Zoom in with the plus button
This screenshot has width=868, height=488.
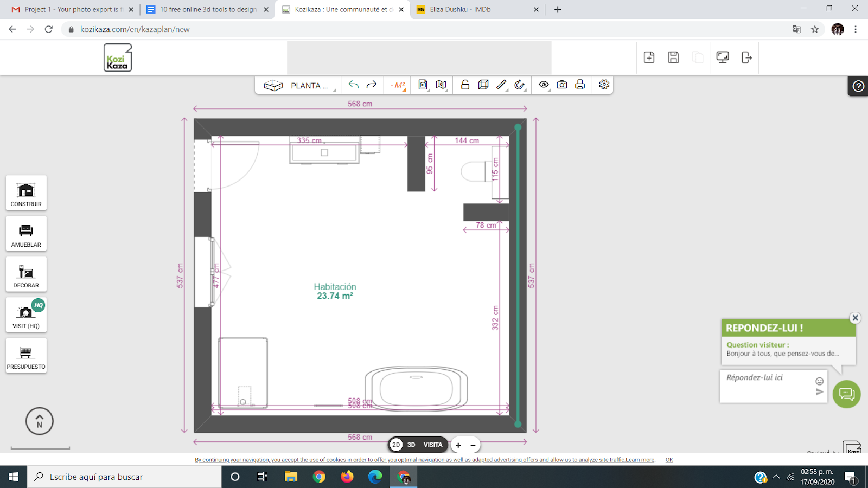pos(458,445)
